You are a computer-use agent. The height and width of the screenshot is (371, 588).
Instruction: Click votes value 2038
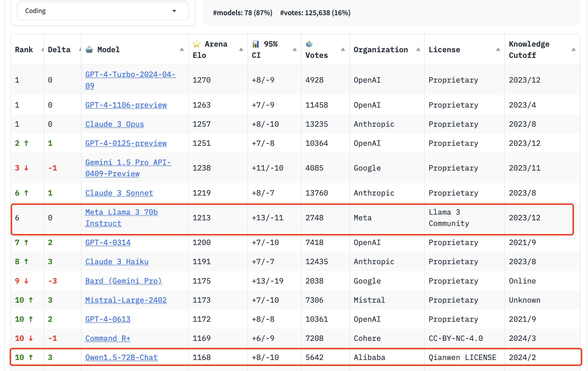tap(314, 281)
